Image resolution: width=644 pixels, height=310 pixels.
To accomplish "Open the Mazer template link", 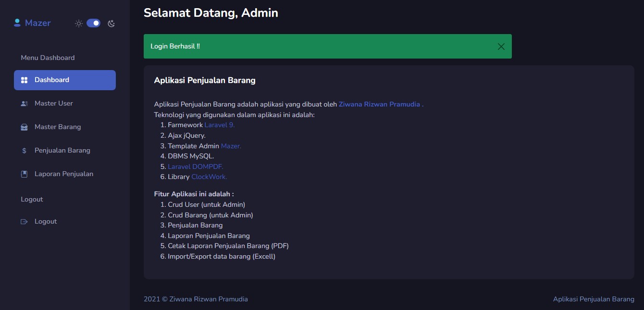I will 231,146.
